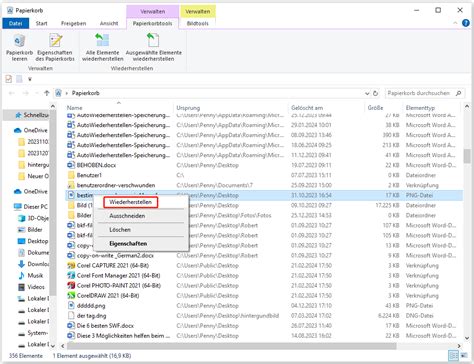Select the hintergrund folder in sidebar
Viewport: 474px width, 364px height.
pyautogui.click(x=34, y=165)
